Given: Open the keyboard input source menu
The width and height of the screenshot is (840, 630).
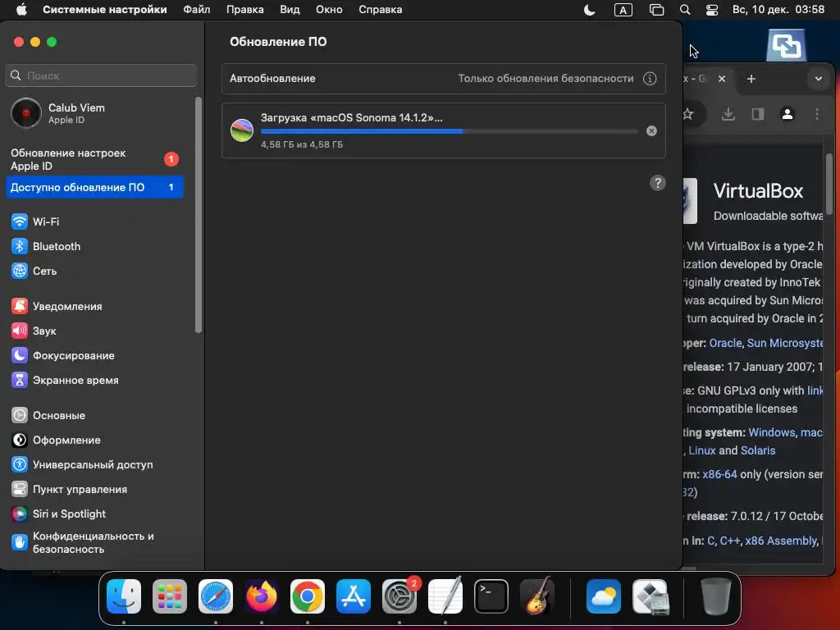Looking at the screenshot, I should tap(623, 10).
